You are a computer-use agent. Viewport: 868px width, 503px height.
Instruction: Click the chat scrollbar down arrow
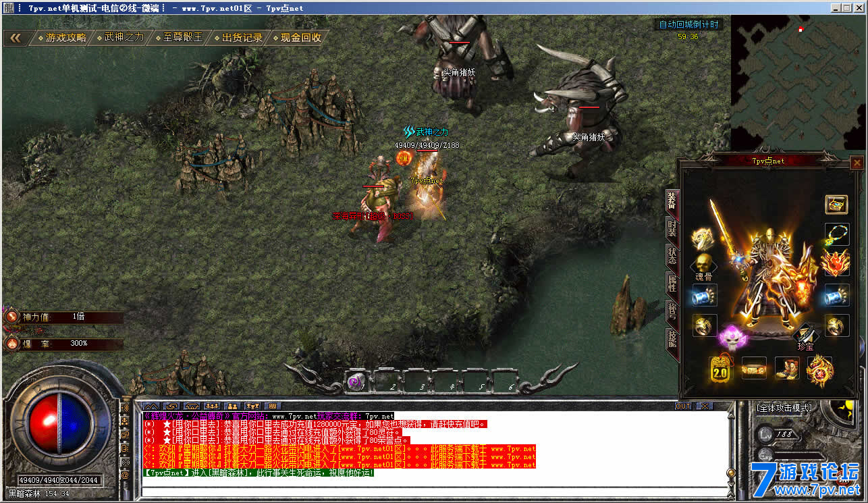[731, 485]
